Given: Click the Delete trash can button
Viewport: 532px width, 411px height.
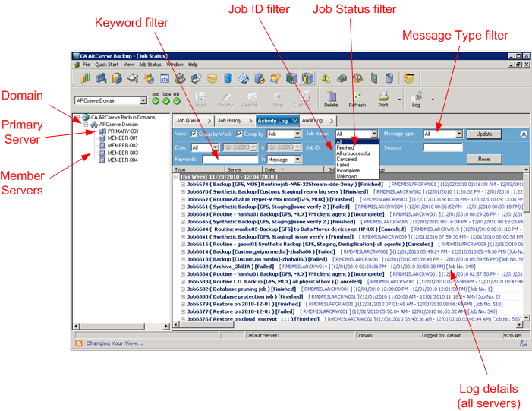Looking at the screenshot, I should [x=331, y=100].
